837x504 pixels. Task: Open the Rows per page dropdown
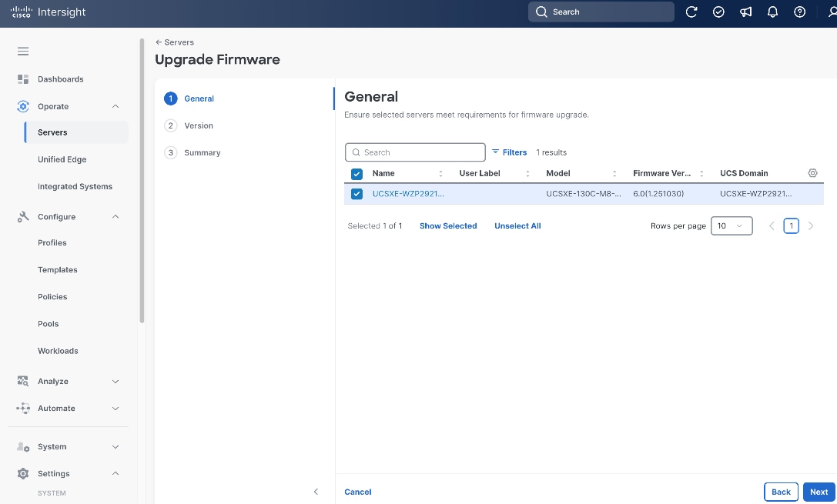(732, 225)
